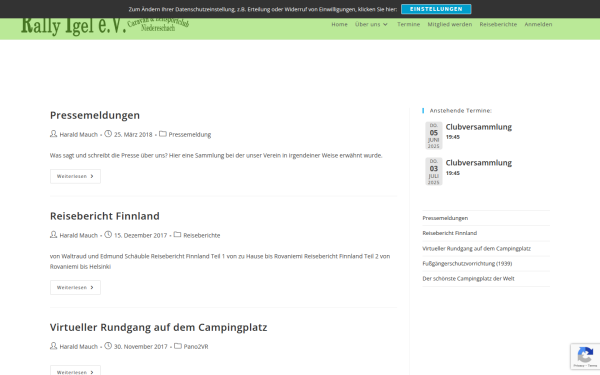Click Weiterlesen under Pressemeldungen

75,176
